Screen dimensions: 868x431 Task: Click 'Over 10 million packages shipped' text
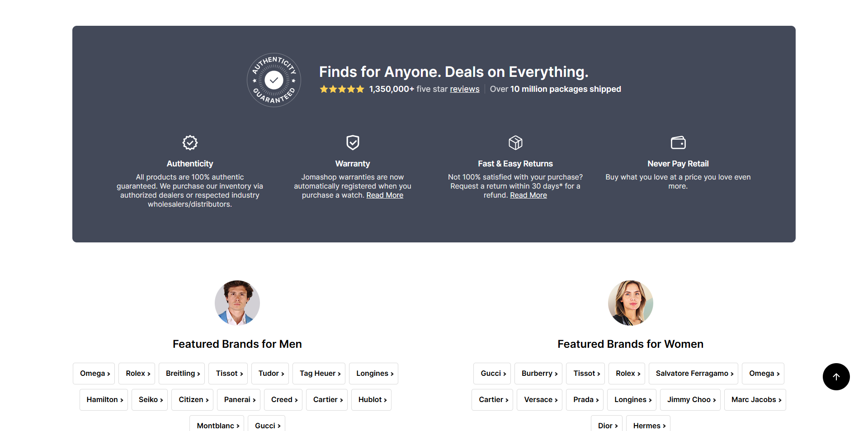pos(556,89)
